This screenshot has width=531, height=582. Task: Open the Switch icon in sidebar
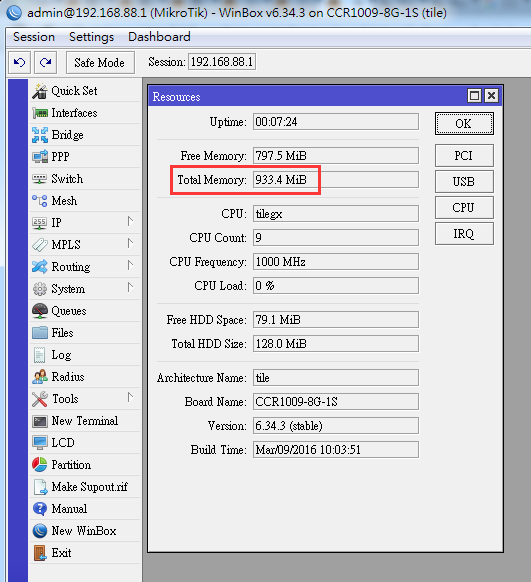[x=40, y=179]
